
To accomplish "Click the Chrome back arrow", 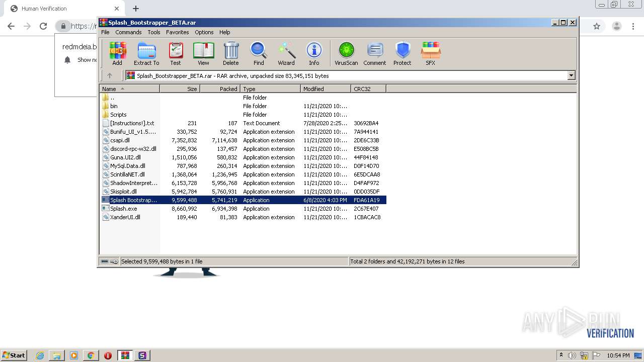I will pyautogui.click(x=11, y=26).
